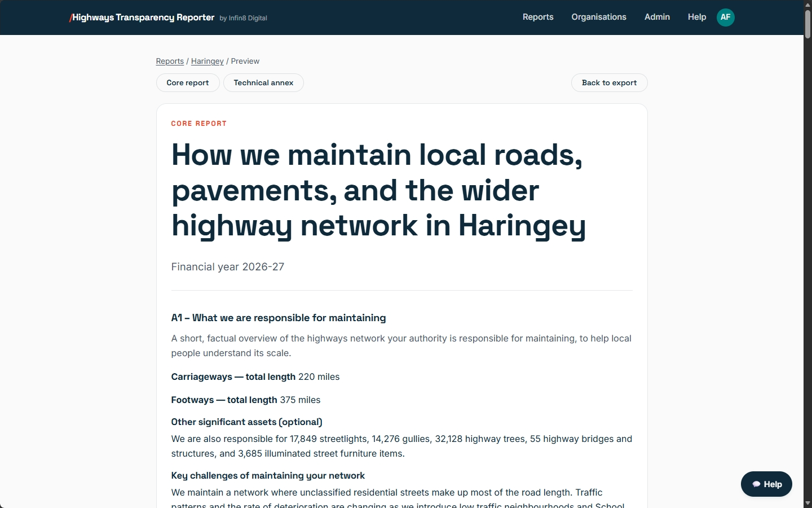This screenshot has height=508, width=812.
Task: Follow the Reports breadcrumb link
Action: (170, 61)
